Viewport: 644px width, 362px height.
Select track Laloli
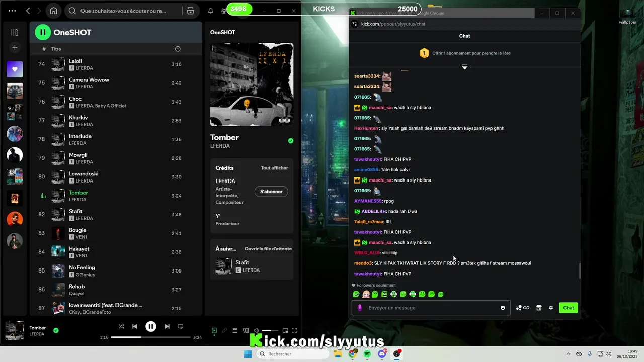(x=116, y=64)
